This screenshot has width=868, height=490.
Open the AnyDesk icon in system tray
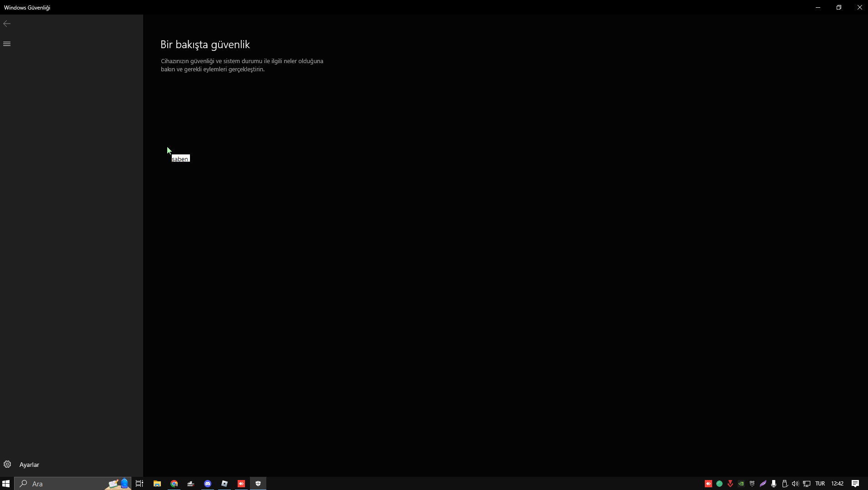pos(708,484)
